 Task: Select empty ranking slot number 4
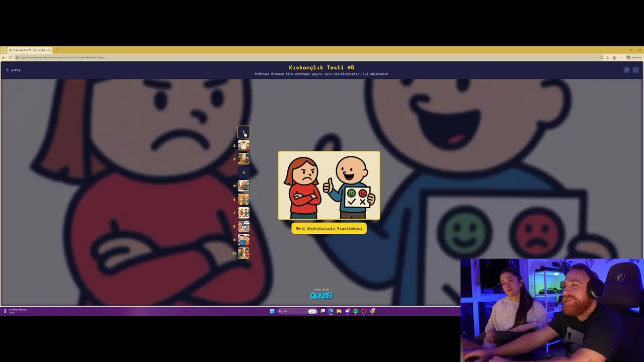(x=244, y=172)
